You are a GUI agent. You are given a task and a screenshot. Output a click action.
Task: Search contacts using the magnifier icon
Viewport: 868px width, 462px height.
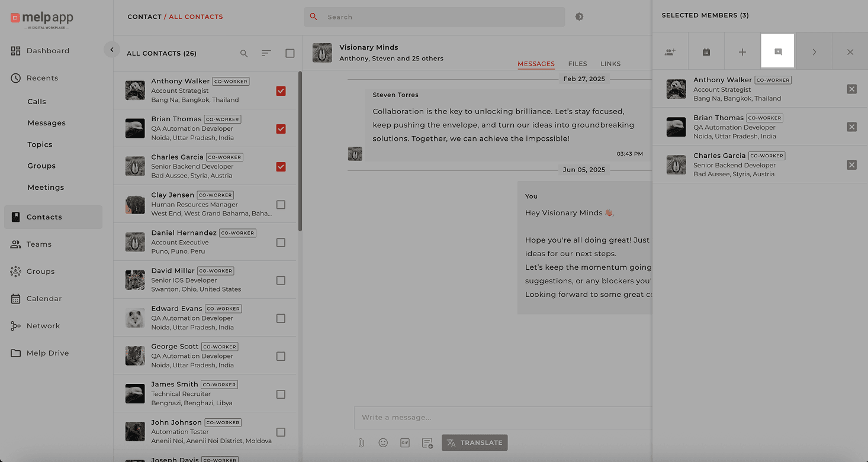pyautogui.click(x=244, y=53)
